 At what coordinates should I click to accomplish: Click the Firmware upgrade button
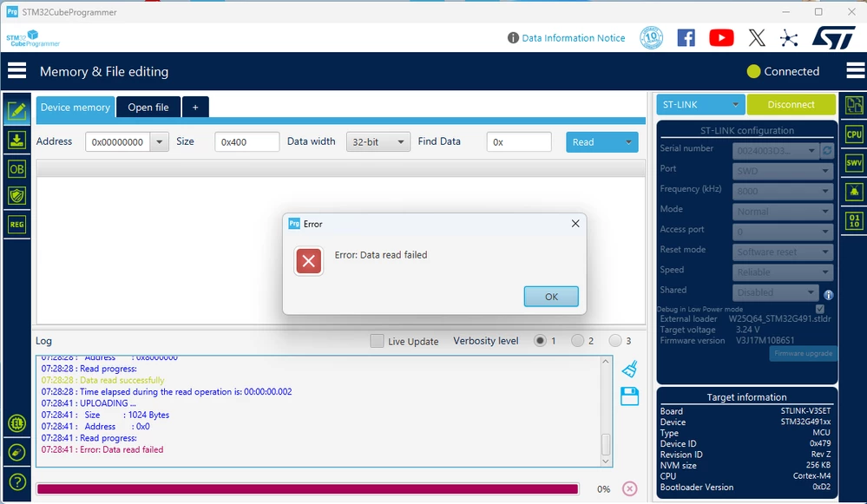pos(803,353)
